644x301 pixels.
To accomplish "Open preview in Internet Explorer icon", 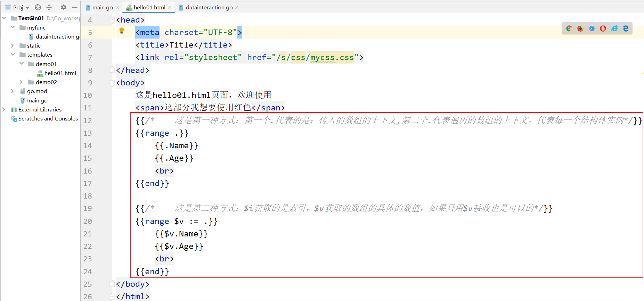I will (614, 28).
